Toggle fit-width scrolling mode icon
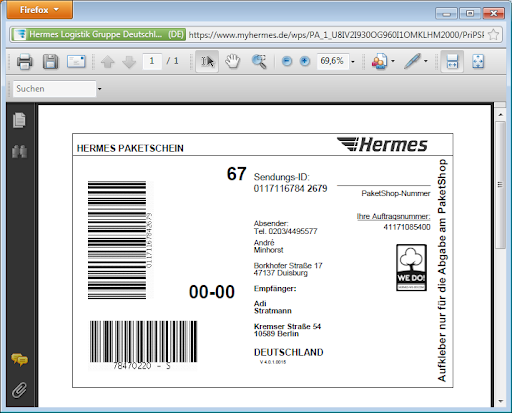This screenshot has height=413, width=512. 452,61
